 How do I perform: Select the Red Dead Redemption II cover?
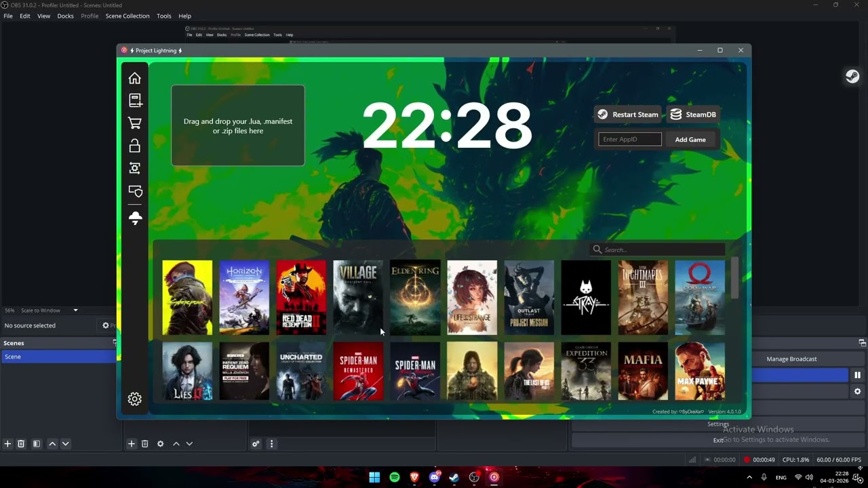coord(301,298)
